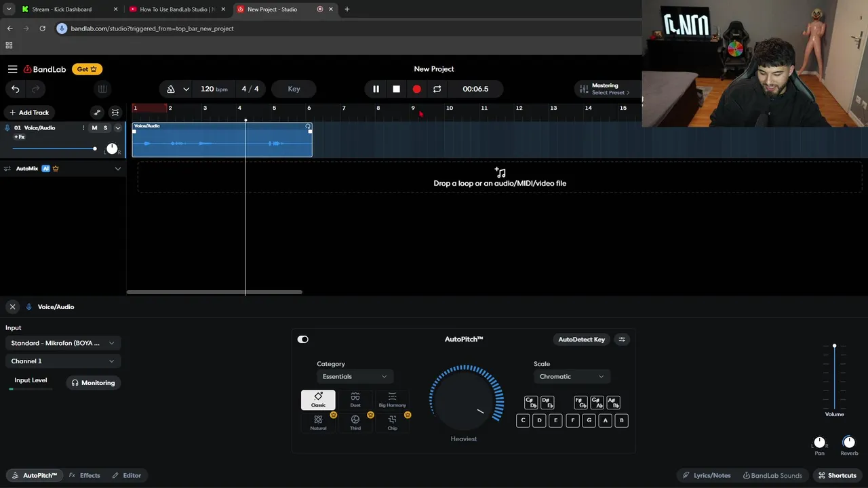Toggle loop cycle mode
This screenshot has width=868, height=488.
tap(437, 89)
